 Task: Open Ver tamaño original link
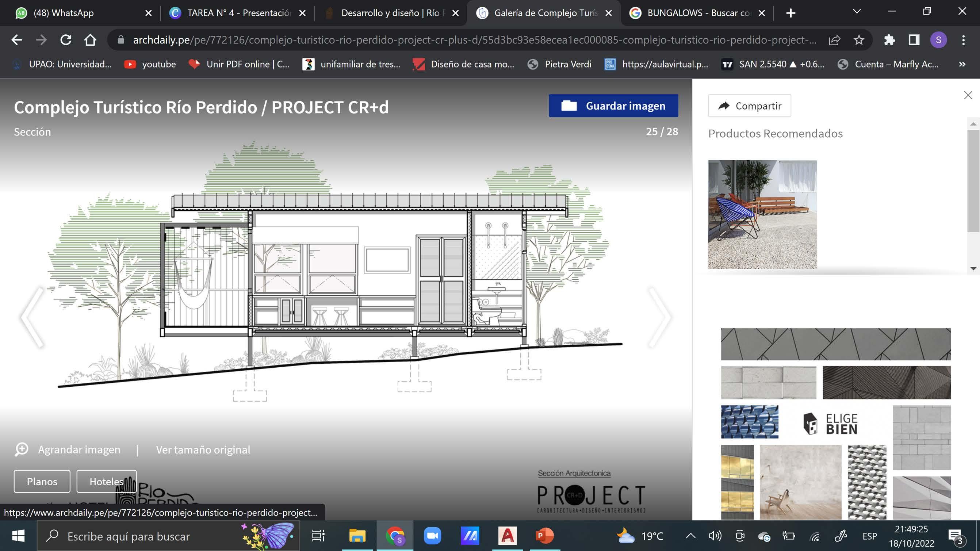[203, 450]
